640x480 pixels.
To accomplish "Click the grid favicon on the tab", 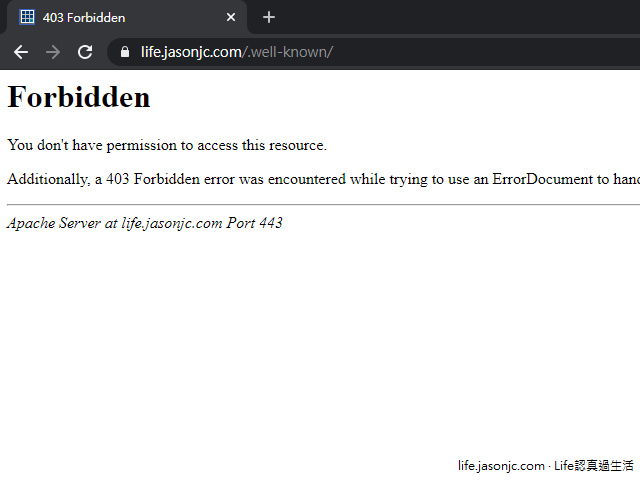I will point(27,17).
